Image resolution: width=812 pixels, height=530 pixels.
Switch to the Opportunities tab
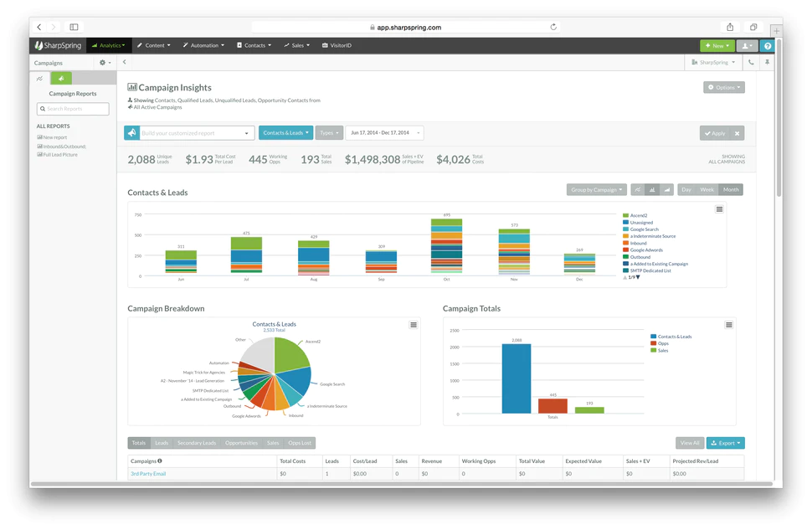[242, 442]
